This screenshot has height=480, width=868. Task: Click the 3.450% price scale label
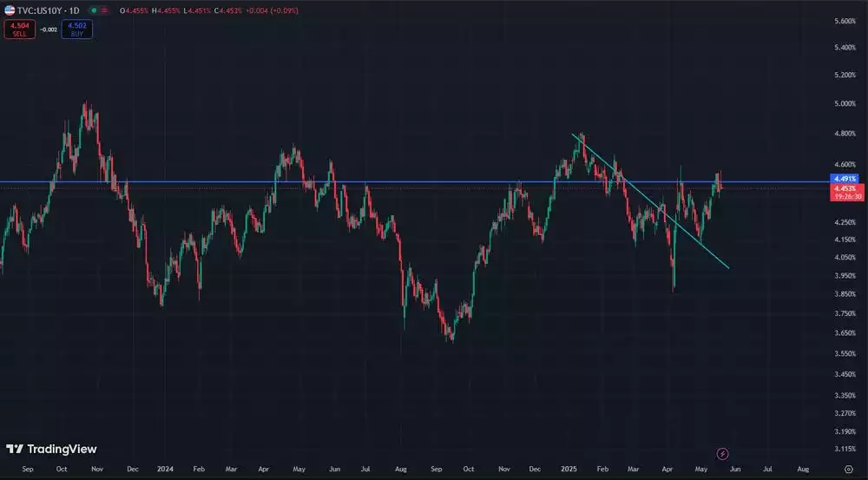click(x=845, y=374)
